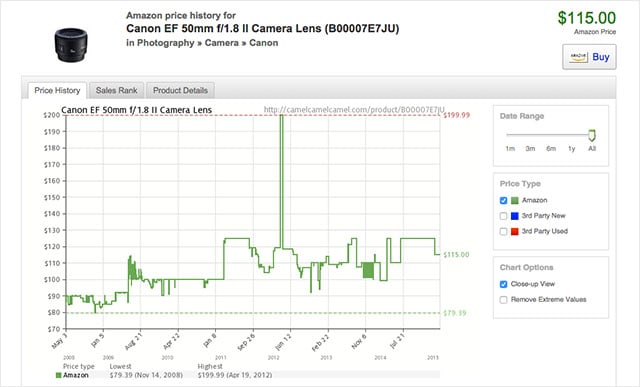
Task: Open the Product Details tab
Action: [x=180, y=90]
